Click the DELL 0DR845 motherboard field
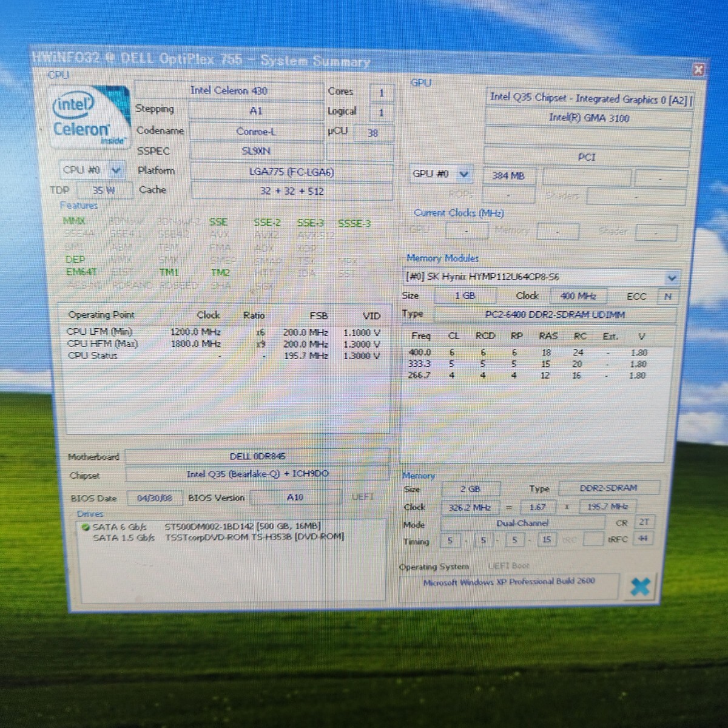Image resolution: width=728 pixels, height=728 pixels. 257,456
